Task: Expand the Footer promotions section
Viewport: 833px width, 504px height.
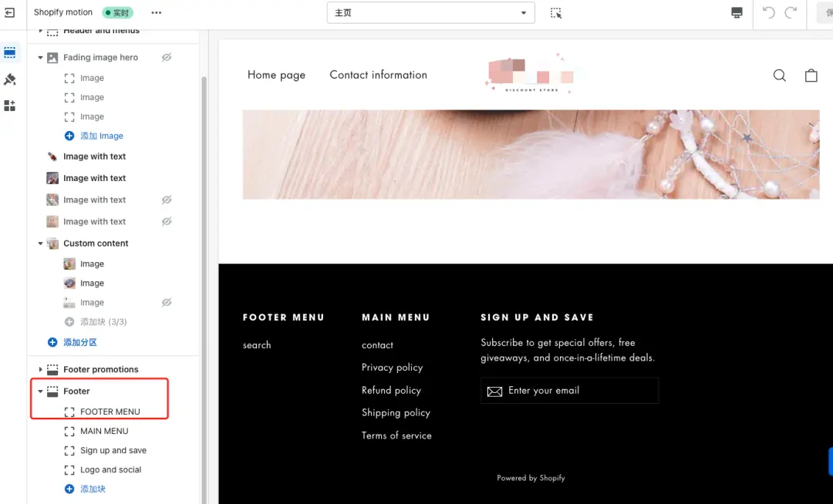Action: coord(40,369)
